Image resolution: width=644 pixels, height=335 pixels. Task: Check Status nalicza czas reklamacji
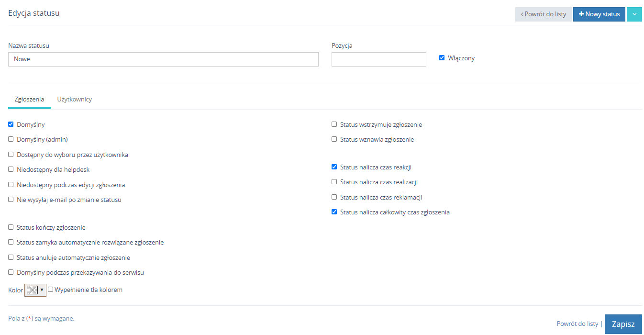[334, 197]
